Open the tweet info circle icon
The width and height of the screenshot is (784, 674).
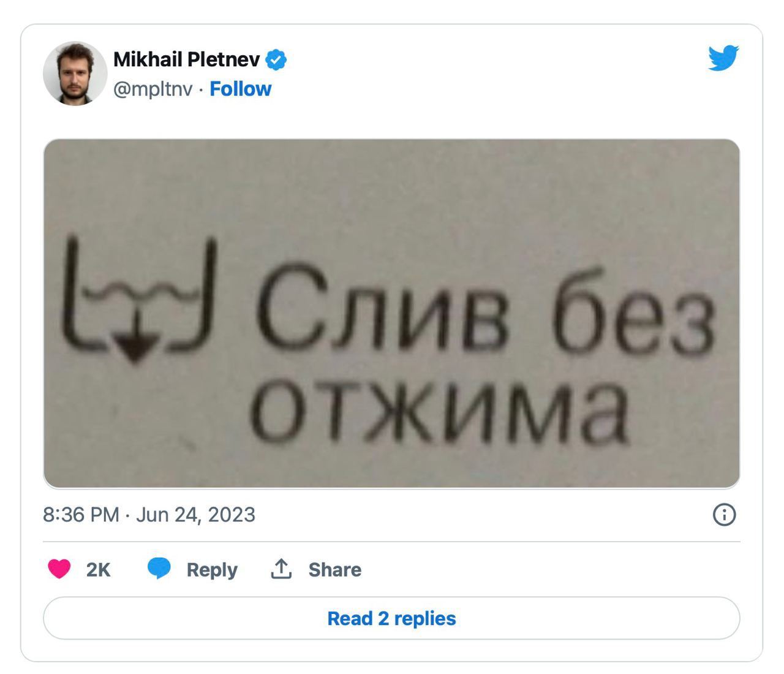point(724,514)
